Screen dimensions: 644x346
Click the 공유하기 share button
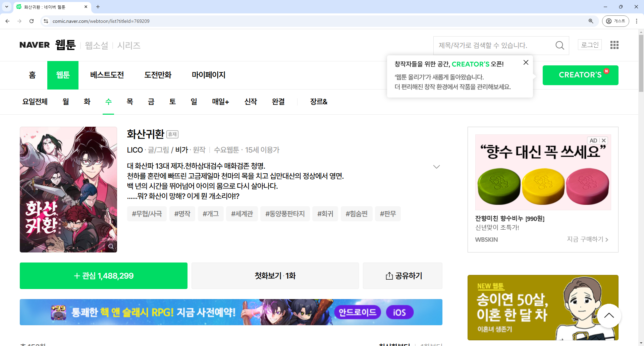(402, 276)
